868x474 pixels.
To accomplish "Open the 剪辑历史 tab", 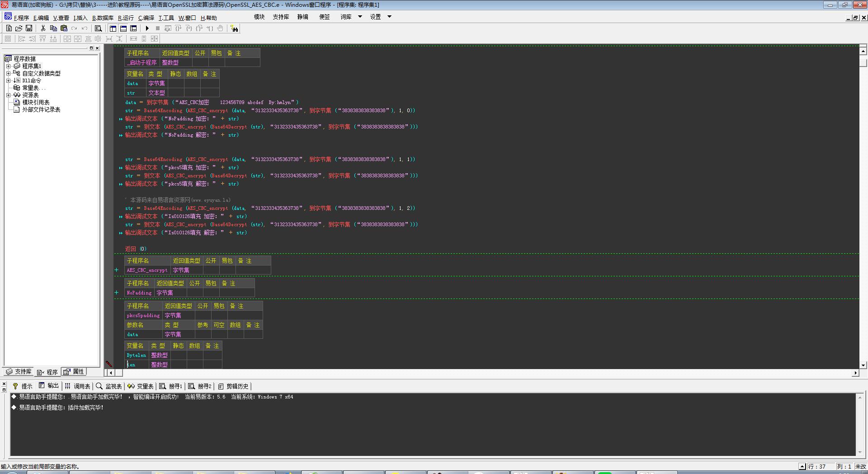I will tap(233, 386).
